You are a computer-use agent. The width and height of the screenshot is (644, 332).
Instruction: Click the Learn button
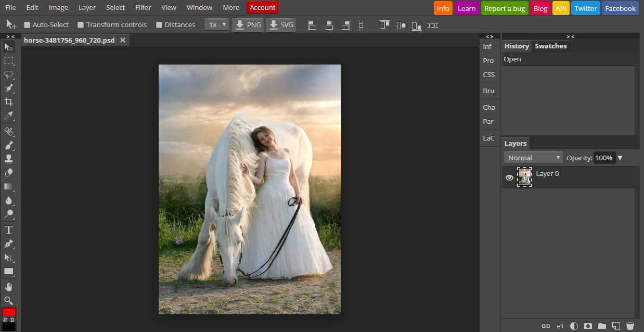click(467, 8)
